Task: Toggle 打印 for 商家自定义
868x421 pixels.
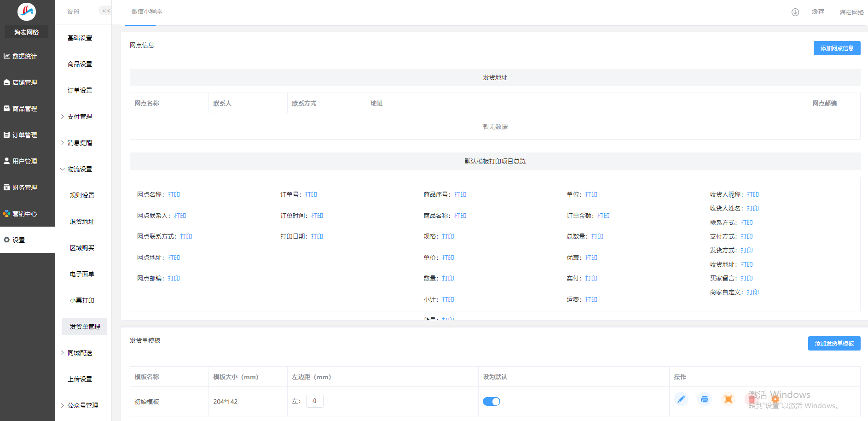Action: 752,292
